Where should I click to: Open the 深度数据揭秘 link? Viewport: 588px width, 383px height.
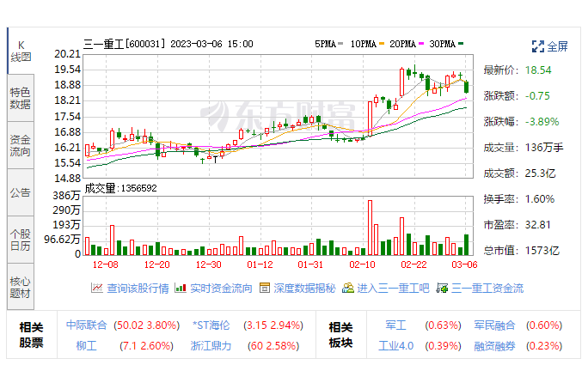point(304,289)
